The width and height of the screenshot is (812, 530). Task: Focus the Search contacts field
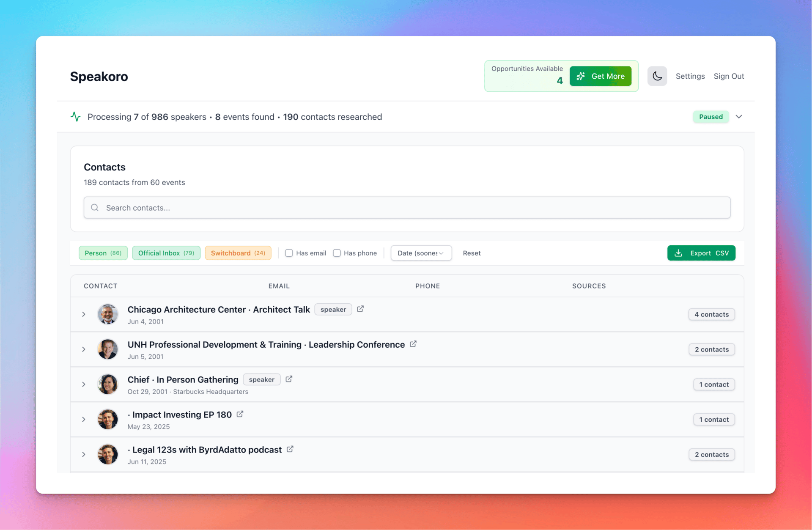406,208
